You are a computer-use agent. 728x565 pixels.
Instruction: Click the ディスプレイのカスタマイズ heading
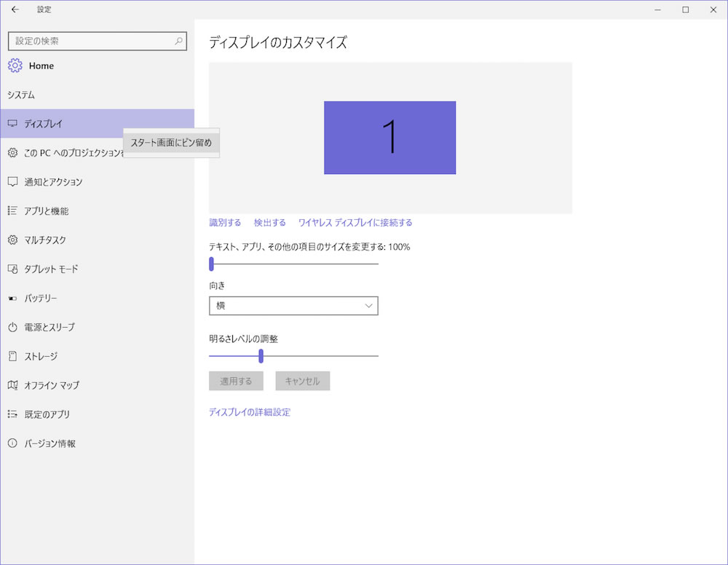click(278, 42)
